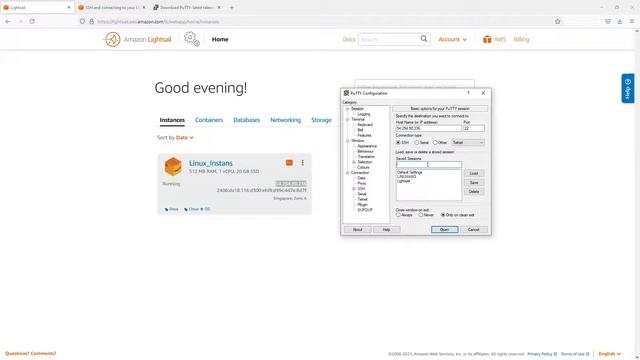Open Docs link in header
This screenshot has width=640, height=360.
click(349, 39)
